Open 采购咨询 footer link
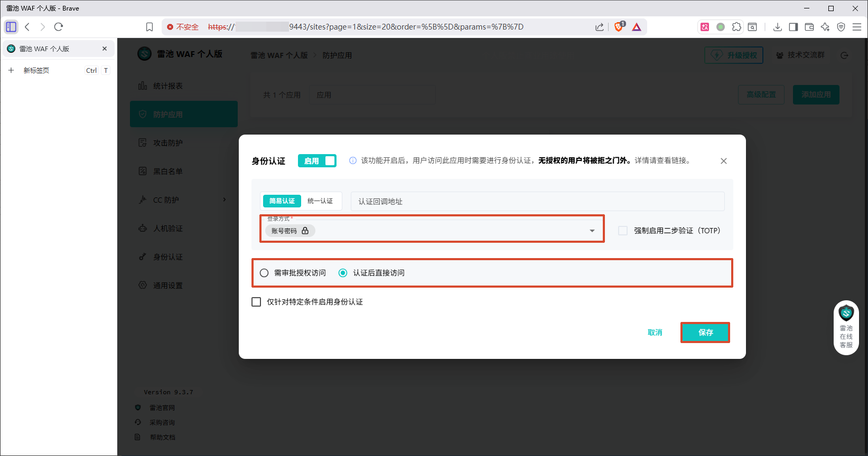 tap(162, 423)
